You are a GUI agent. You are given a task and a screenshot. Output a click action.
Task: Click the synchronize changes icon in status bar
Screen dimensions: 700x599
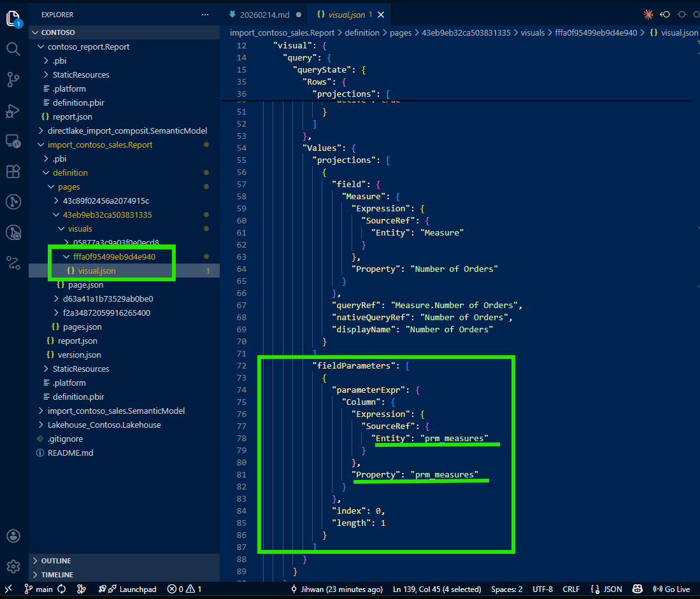(62, 589)
